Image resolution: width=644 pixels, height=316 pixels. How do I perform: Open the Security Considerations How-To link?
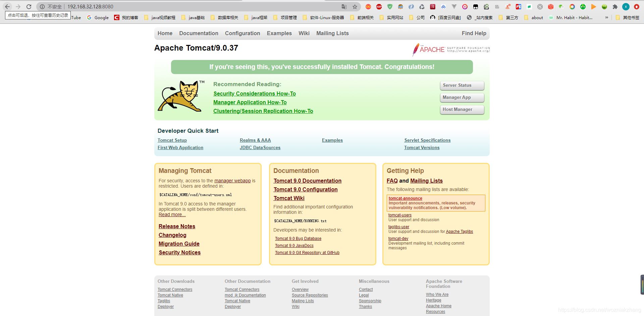tap(254, 93)
